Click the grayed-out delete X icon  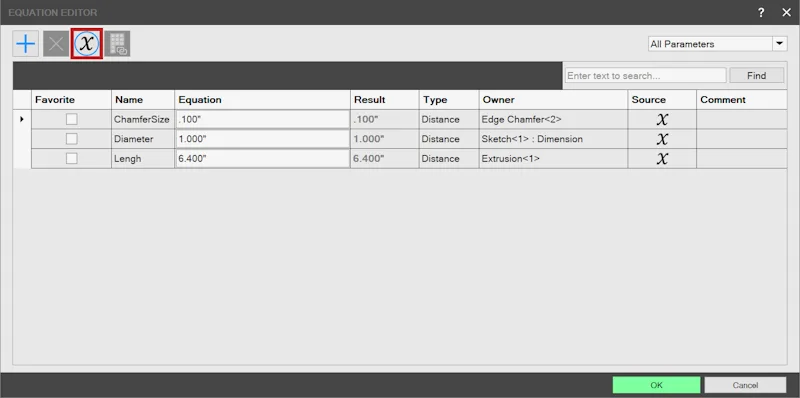coord(56,44)
